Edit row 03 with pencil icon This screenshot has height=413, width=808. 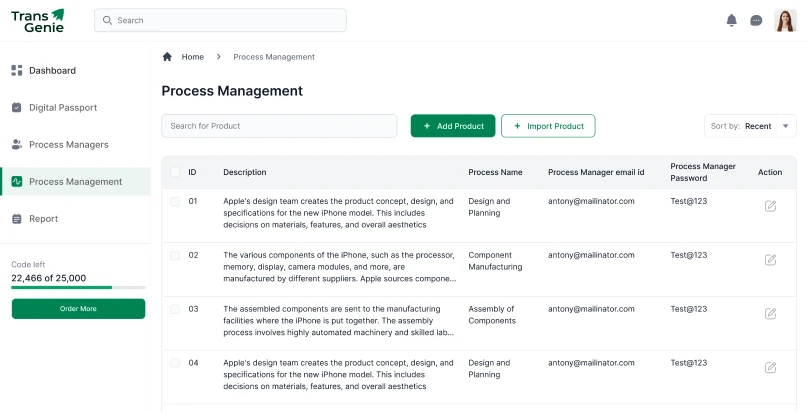[770, 313]
